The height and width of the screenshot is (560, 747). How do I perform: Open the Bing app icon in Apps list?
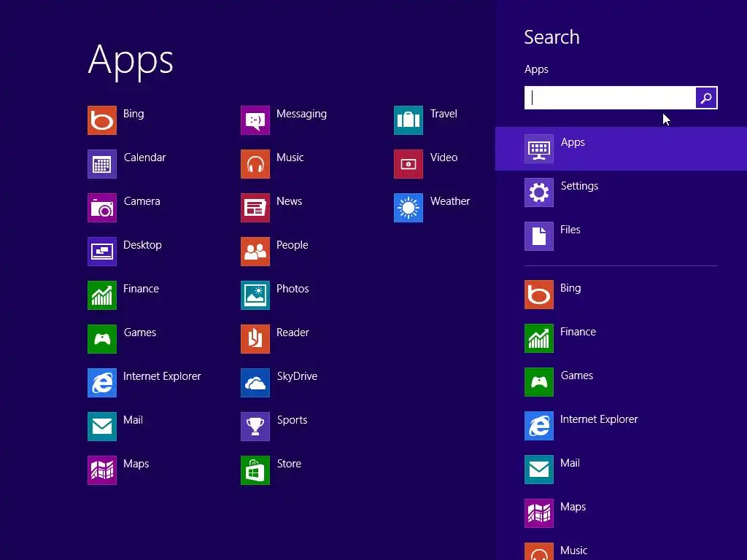[102, 120]
